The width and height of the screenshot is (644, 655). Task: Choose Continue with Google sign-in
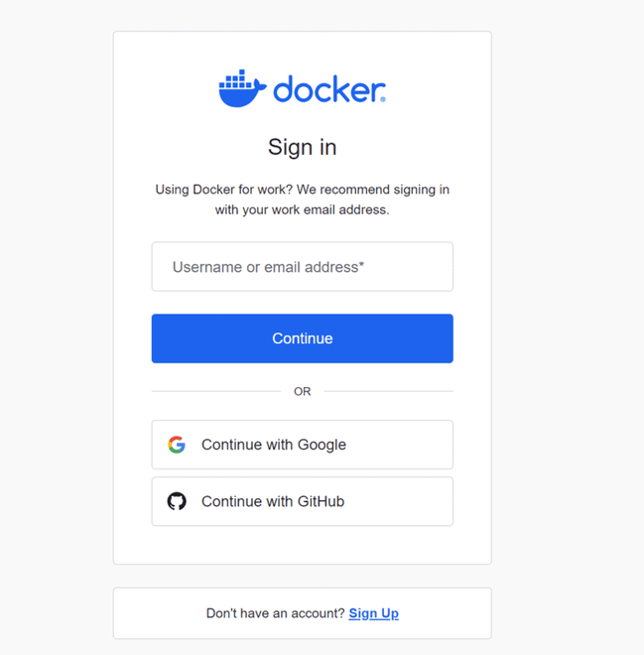pyautogui.click(x=303, y=445)
